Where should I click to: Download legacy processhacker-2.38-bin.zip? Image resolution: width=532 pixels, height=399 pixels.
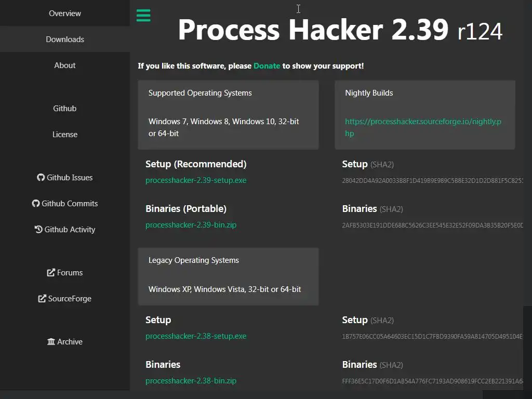[191, 381]
